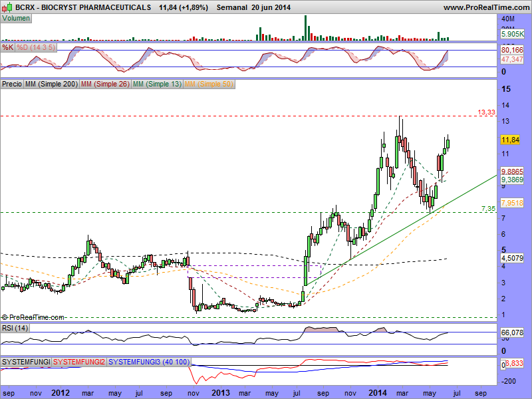
Task: Click the 4,5079 moving average value
Action: pos(512,258)
